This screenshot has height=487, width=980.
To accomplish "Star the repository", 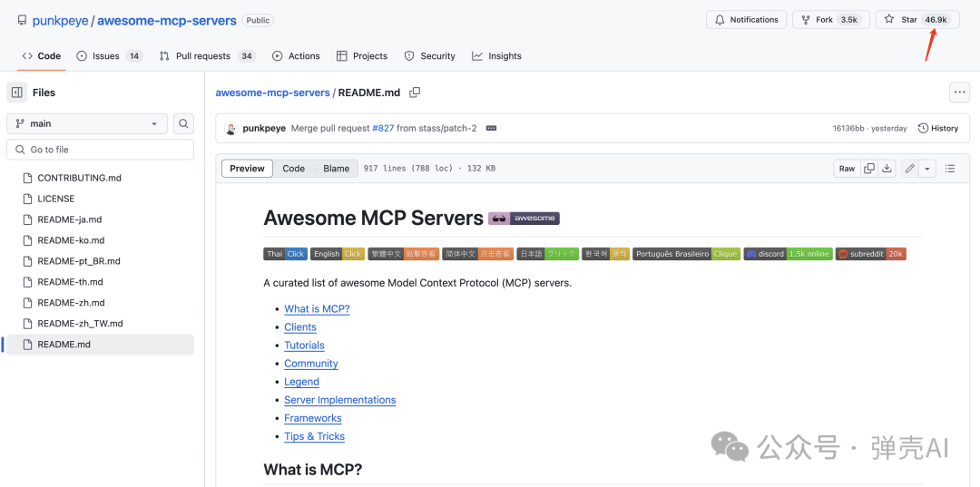I will (x=917, y=19).
